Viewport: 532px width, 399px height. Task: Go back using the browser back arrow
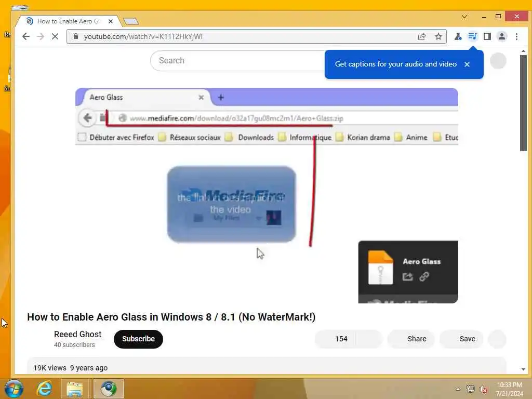coord(26,36)
